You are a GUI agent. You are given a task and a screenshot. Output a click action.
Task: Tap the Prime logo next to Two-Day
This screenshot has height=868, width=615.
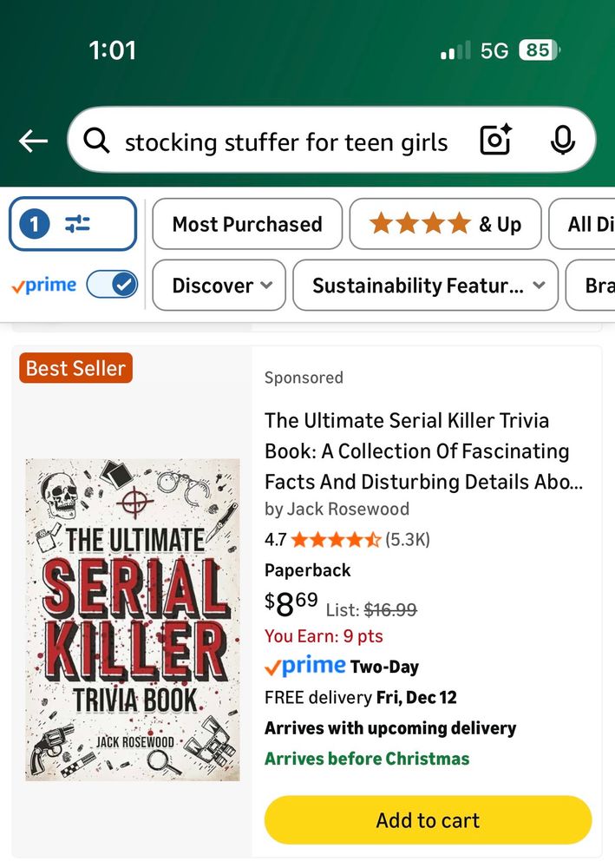click(304, 667)
